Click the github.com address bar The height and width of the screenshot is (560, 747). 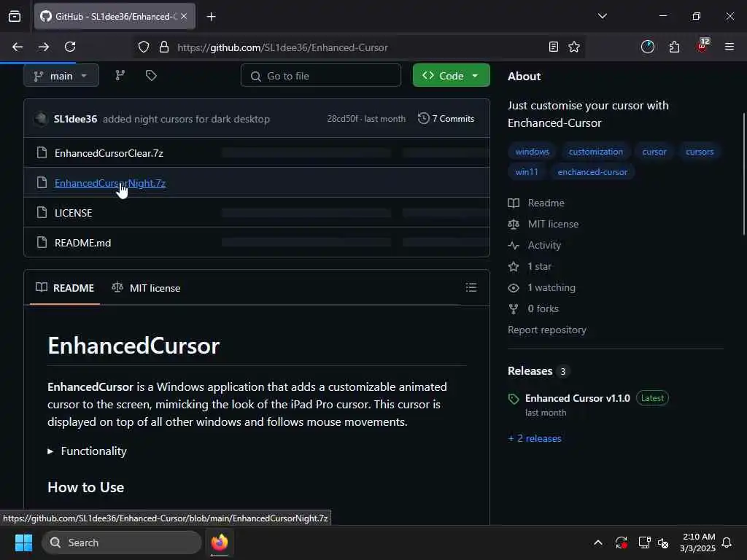[357, 47]
